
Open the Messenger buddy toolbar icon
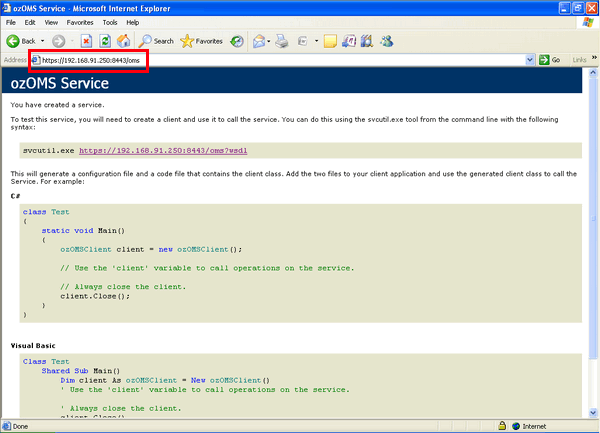[x=386, y=41]
